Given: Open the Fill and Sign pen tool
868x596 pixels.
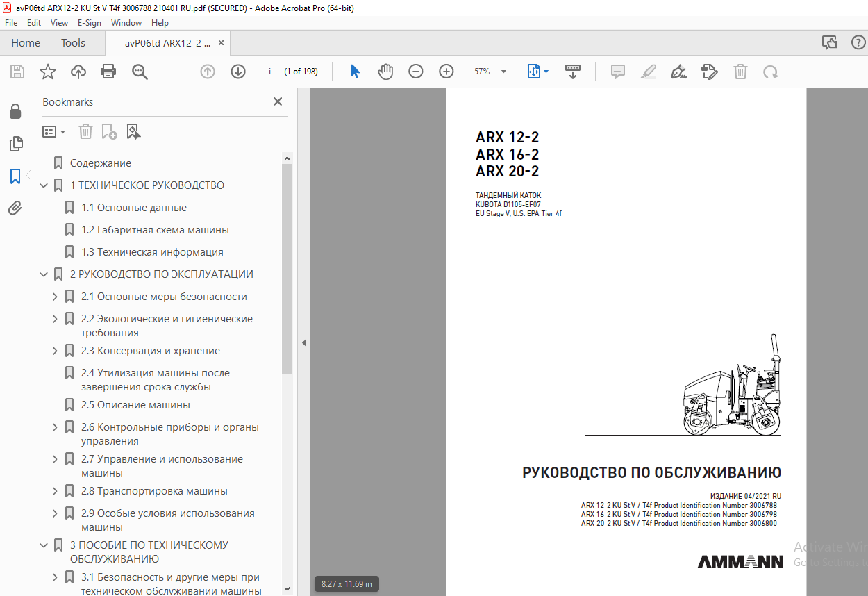Looking at the screenshot, I should 678,72.
